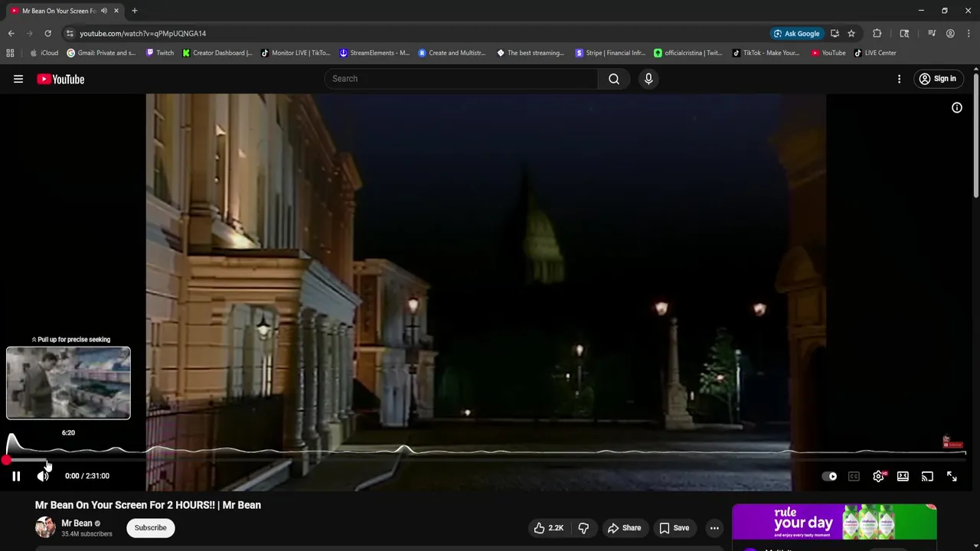980x551 pixels.
Task: Switch to theater mode
Action: point(903,476)
